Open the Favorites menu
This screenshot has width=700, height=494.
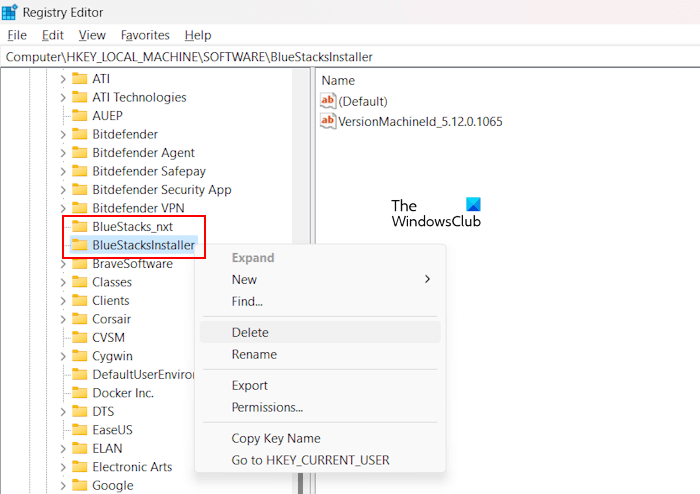pos(145,35)
